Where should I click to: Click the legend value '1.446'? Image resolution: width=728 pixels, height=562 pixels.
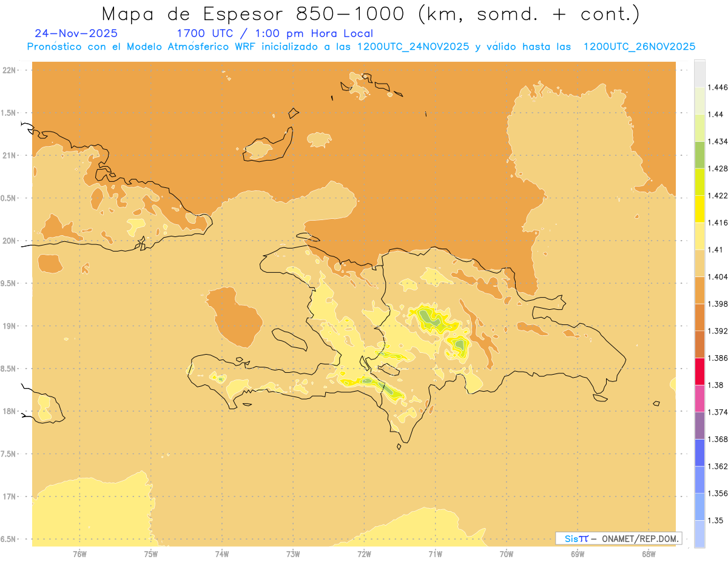[719, 87]
